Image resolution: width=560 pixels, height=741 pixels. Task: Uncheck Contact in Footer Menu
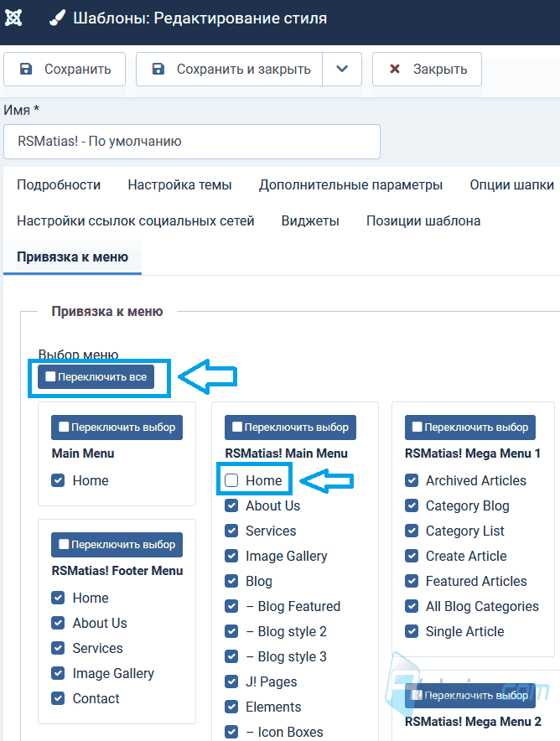pyautogui.click(x=58, y=698)
